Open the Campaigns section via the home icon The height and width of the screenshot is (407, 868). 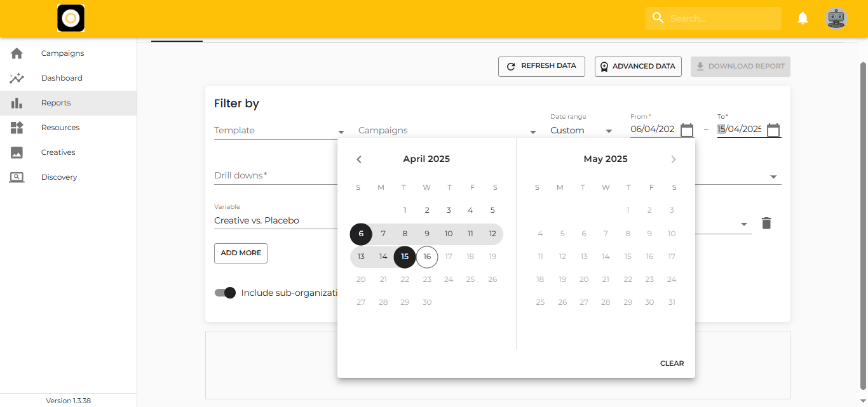(x=17, y=53)
